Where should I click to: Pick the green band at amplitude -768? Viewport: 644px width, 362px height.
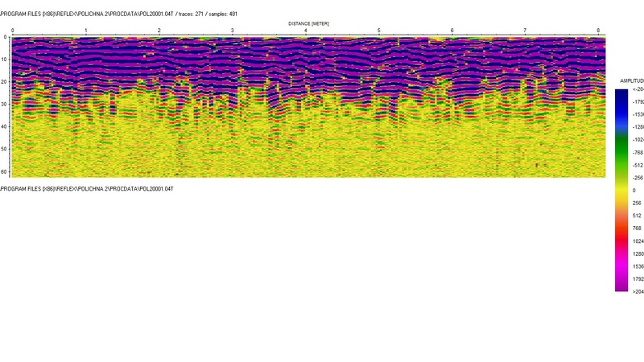tap(621, 152)
